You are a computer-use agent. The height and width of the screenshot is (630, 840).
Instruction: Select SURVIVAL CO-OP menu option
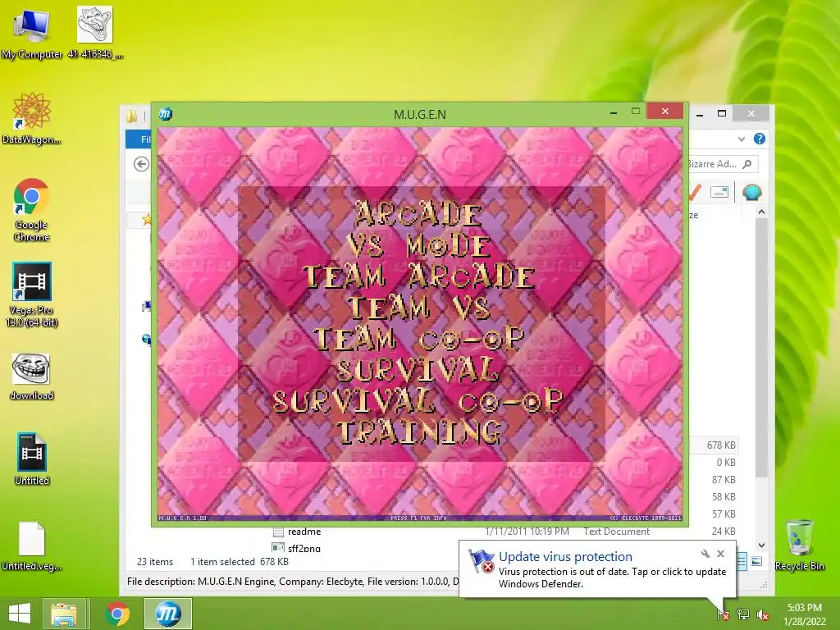click(x=418, y=400)
